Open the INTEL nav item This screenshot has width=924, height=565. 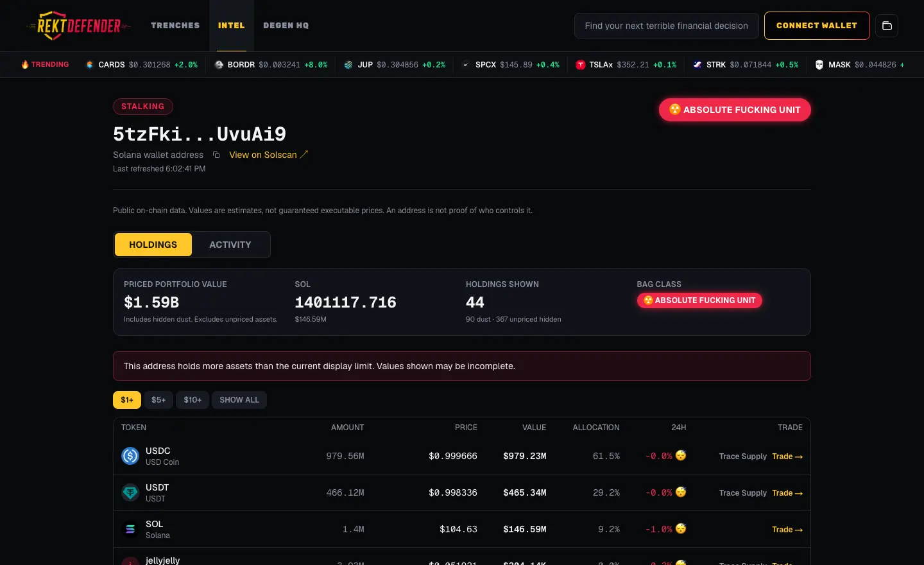pyautogui.click(x=232, y=26)
